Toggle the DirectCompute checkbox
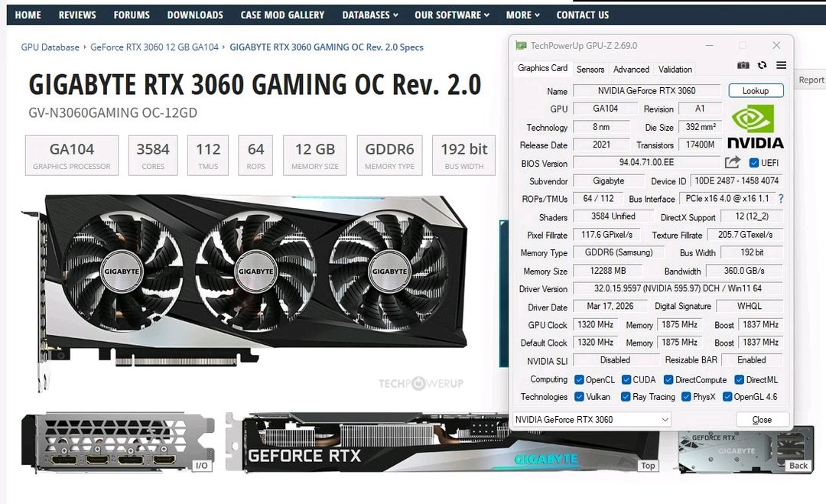 [x=668, y=379]
